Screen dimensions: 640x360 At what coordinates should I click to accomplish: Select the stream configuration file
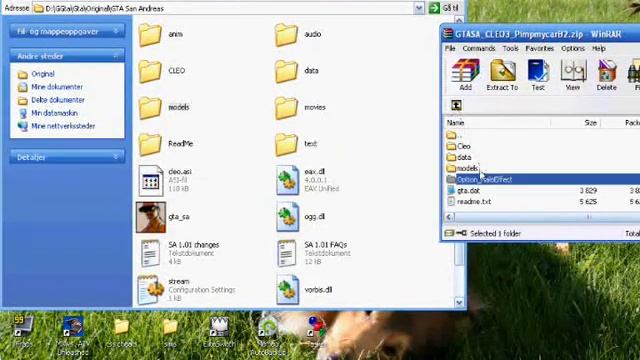pos(187,290)
